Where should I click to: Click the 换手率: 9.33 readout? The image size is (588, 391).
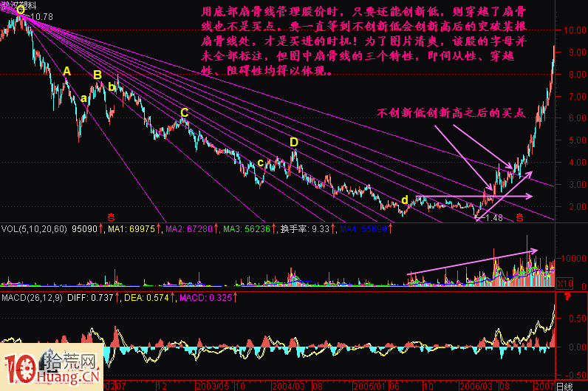[305, 229]
